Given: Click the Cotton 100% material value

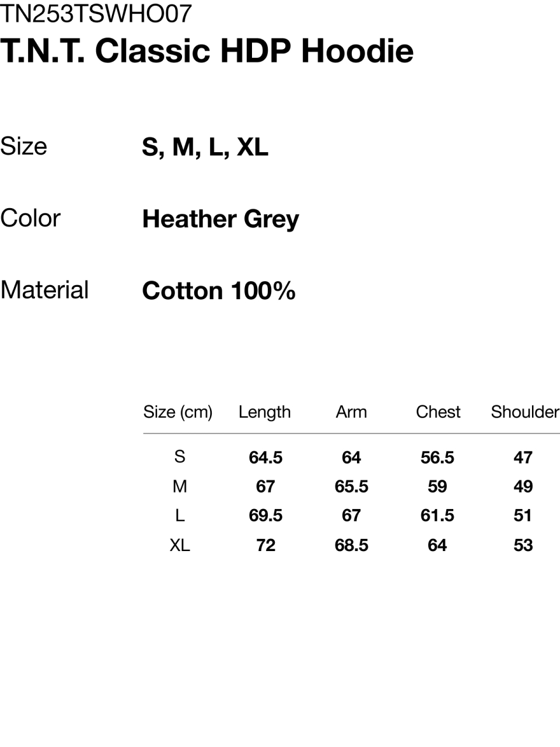Looking at the screenshot, I should click(x=219, y=291).
